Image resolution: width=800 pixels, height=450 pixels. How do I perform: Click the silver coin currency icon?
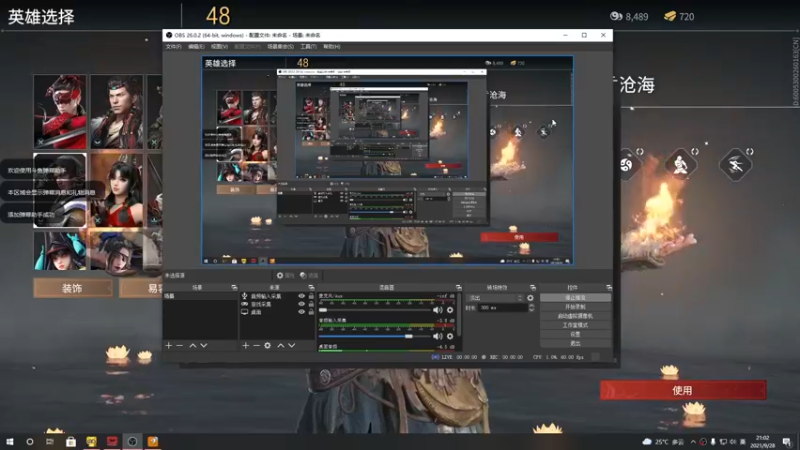click(616, 16)
